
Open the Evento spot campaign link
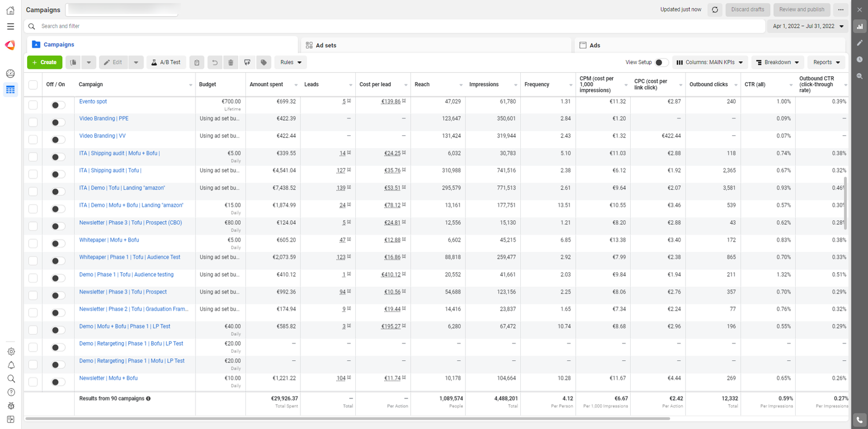coord(93,102)
